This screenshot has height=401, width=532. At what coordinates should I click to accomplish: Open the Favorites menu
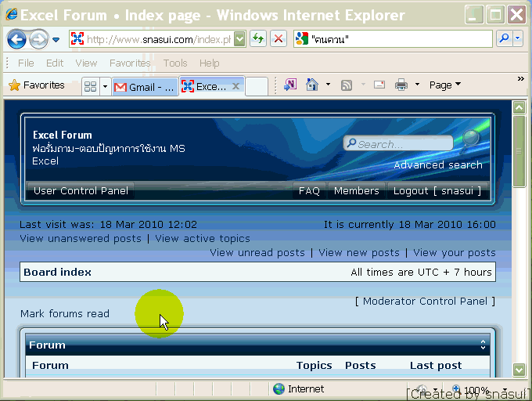130,63
